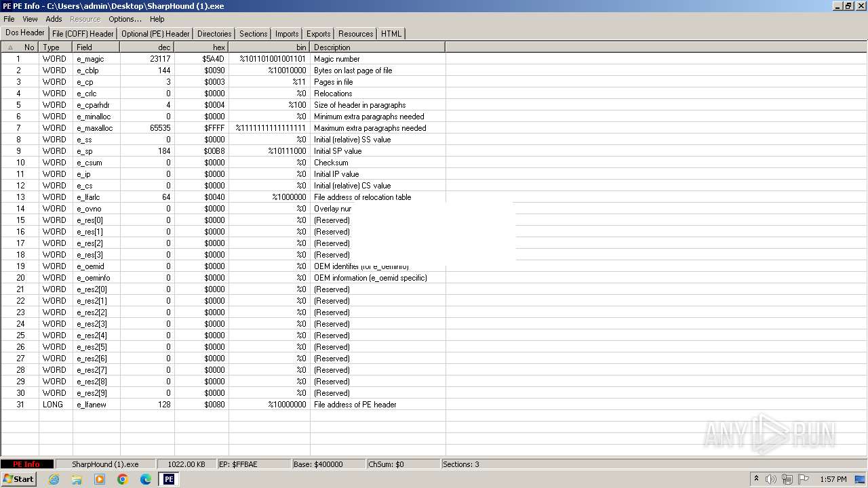This screenshot has height=488, width=868.
Task: Open the Options... menu
Action: (125, 19)
